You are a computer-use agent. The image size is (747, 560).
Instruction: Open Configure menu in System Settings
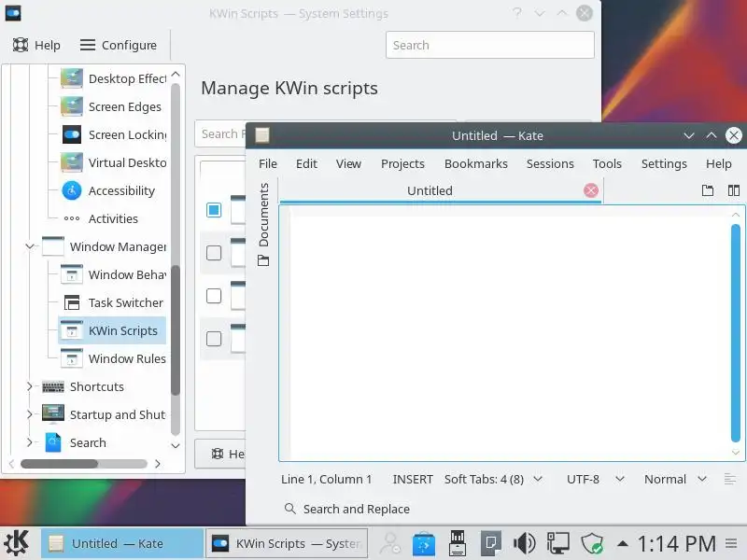coord(119,45)
